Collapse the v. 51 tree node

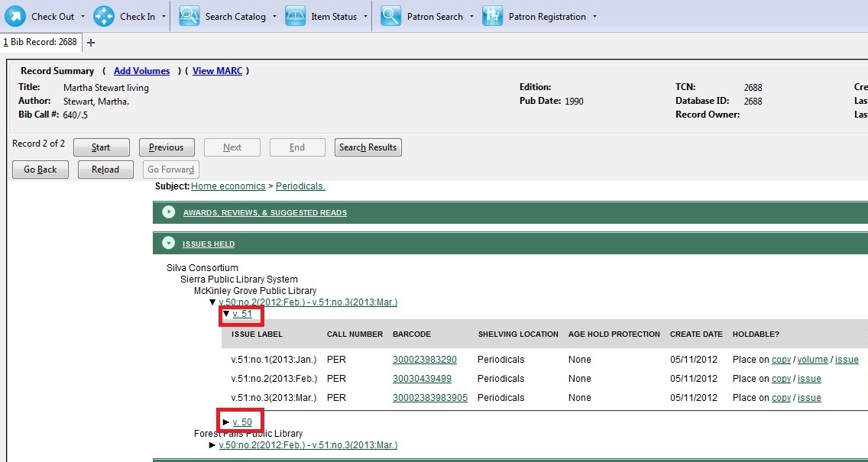tap(225, 314)
